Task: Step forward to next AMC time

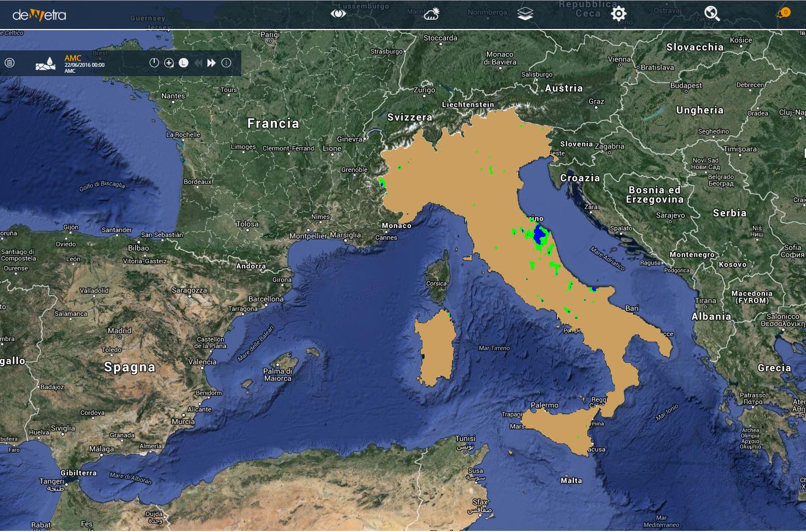Action: 211,63
